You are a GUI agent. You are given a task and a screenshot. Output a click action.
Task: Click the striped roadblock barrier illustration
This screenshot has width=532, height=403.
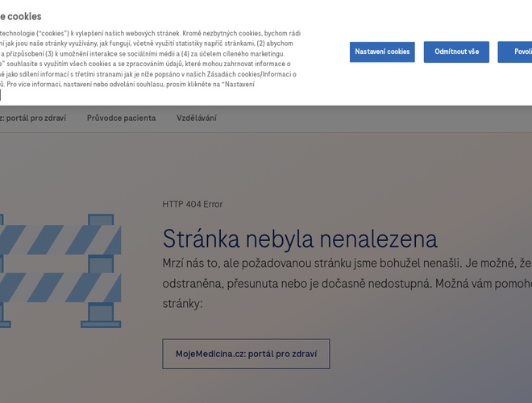point(60,270)
